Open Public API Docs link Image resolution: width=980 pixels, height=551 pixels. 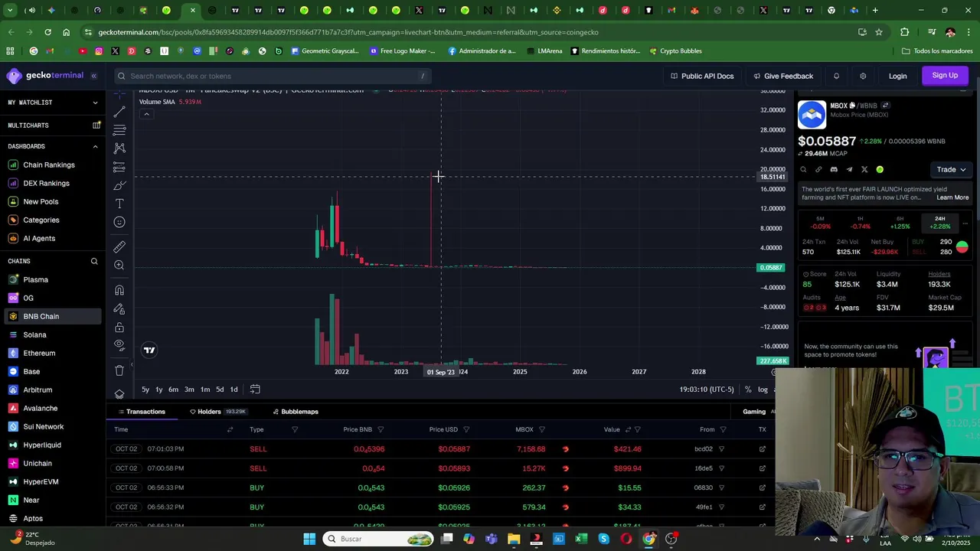[x=702, y=76]
